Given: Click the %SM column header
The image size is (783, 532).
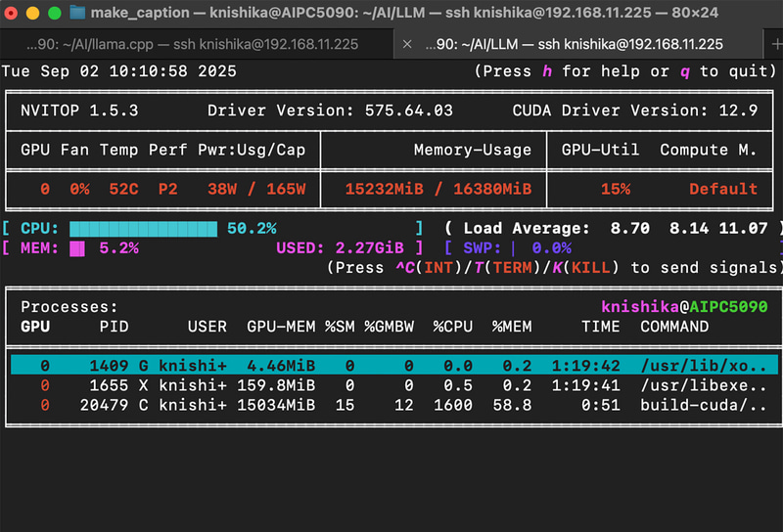Looking at the screenshot, I should 340,327.
